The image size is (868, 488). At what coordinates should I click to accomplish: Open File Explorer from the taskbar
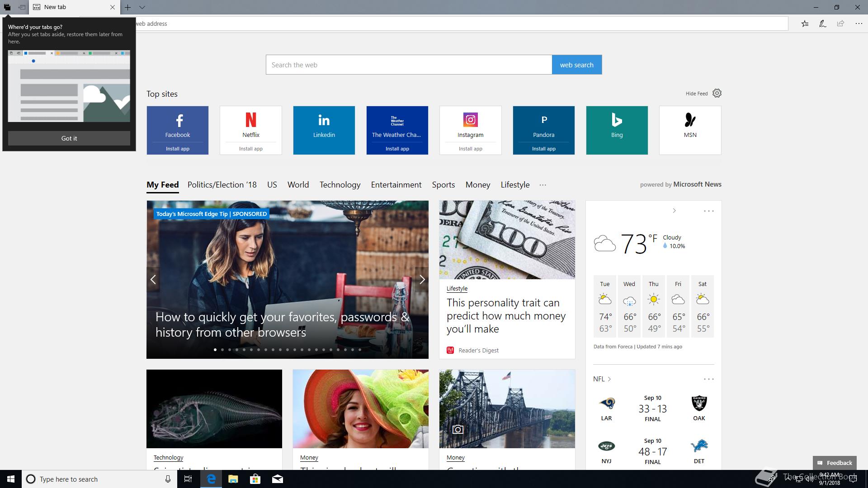233,479
